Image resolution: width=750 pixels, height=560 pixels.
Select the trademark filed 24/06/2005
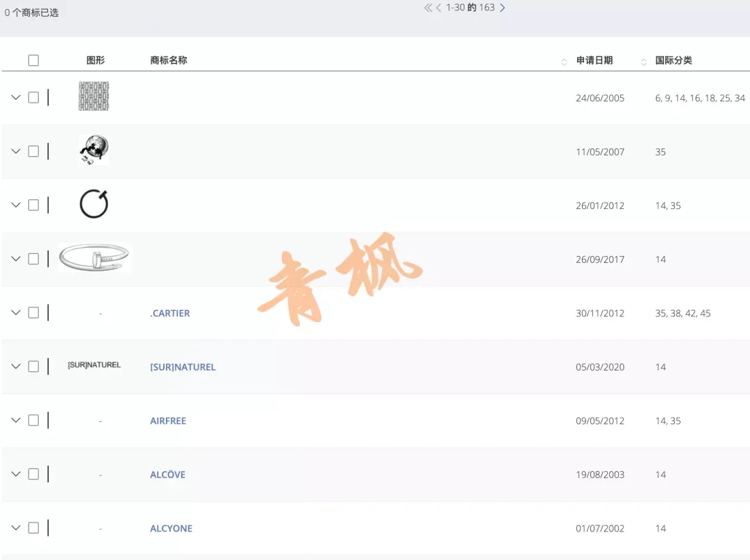coord(33,97)
